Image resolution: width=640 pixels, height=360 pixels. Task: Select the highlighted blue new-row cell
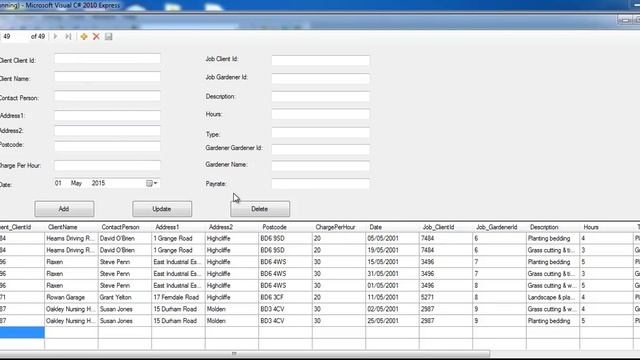click(22, 333)
